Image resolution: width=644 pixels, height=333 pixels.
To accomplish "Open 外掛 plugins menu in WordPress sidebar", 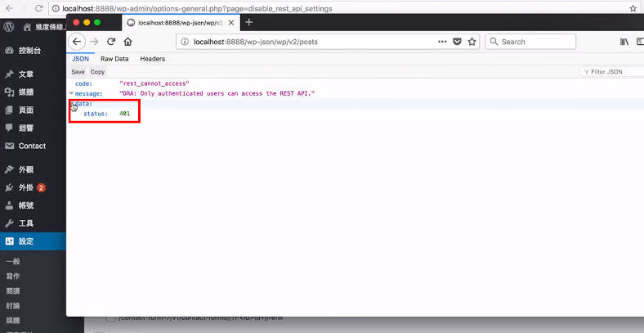I will 26,187.
